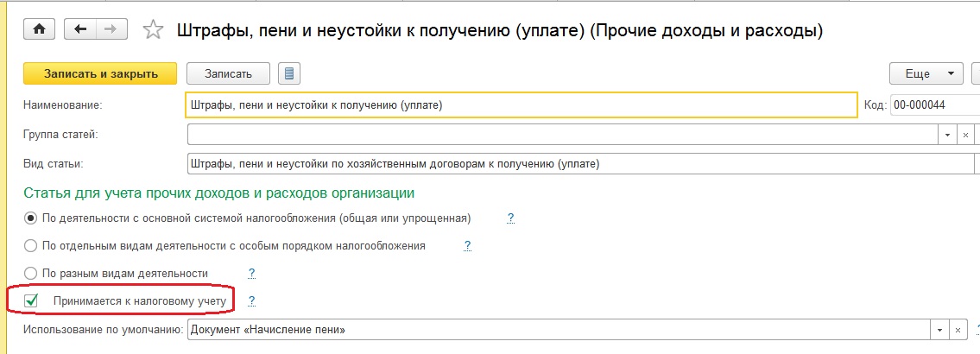Open help link for По разным видам деятельности
This screenshot has width=980, height=354.
pos(252,273)
